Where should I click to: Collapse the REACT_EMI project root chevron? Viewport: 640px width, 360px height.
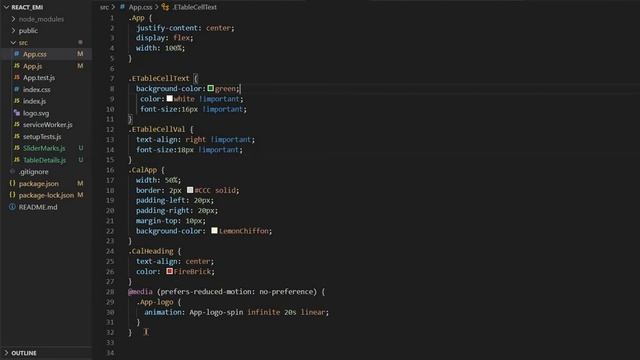(6, 7)
